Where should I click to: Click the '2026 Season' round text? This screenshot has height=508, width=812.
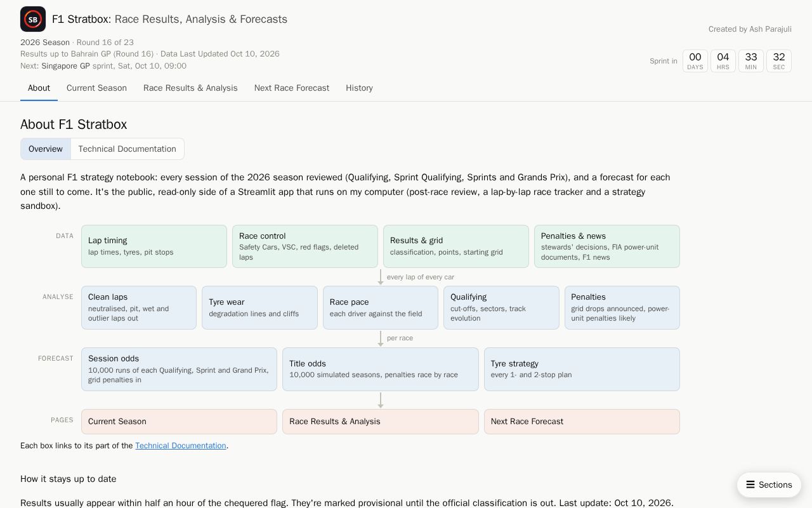click(45, 43)
